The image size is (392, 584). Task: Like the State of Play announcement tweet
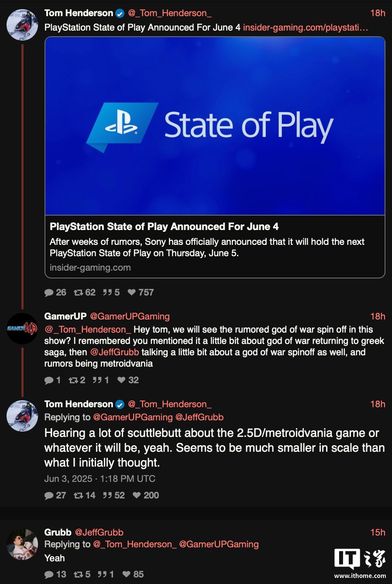131,292
